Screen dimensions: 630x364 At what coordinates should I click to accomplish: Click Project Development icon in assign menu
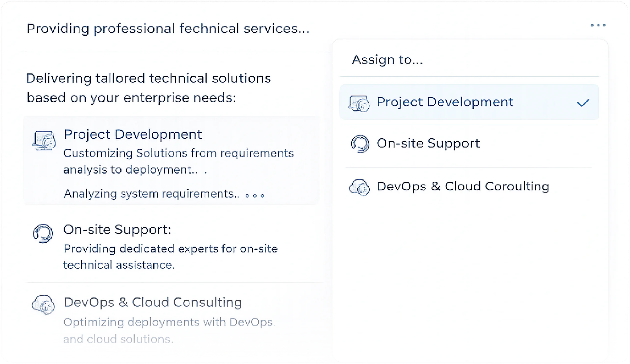click(x=359, y=103)
